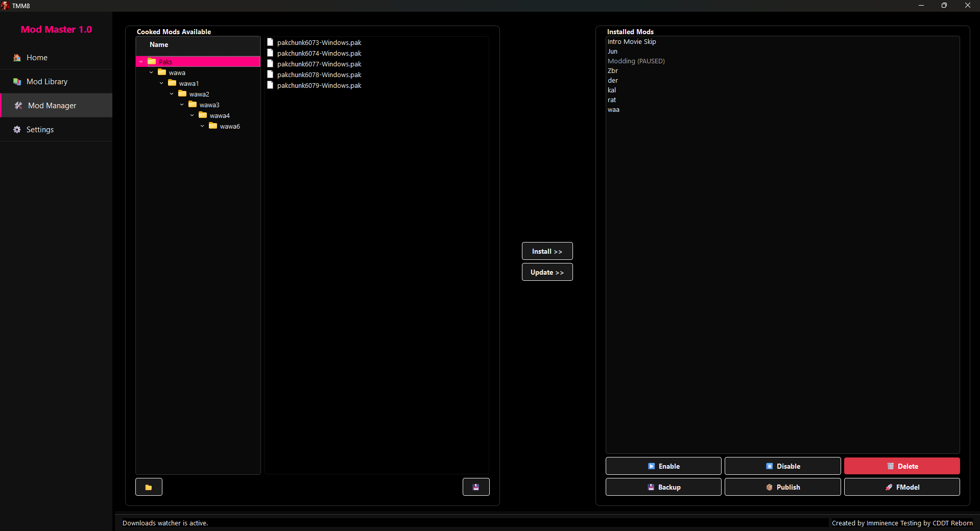This screenshot has width=980, height=531.
Task: Switch to the Mod Library section
Action: pyautogui.click(x=47, y=82)
